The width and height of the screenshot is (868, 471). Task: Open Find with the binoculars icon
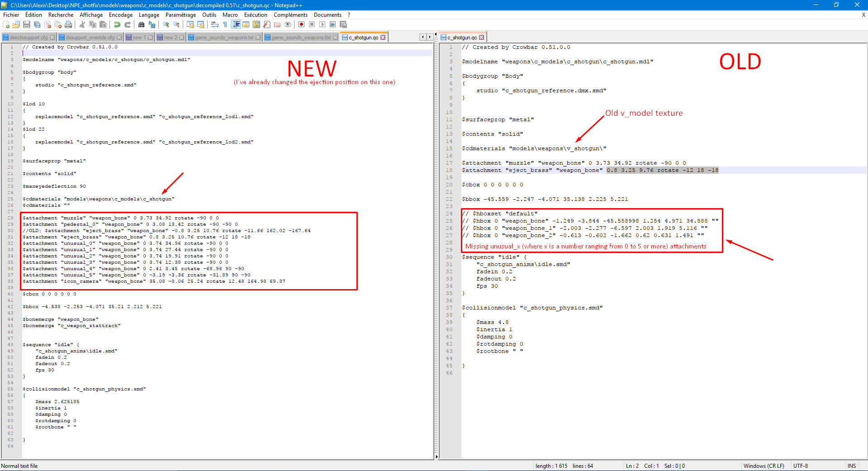coord(142,24)
